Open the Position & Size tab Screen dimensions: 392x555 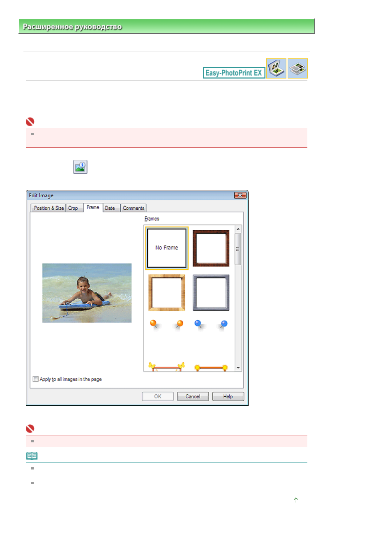(x=48, y=208)
